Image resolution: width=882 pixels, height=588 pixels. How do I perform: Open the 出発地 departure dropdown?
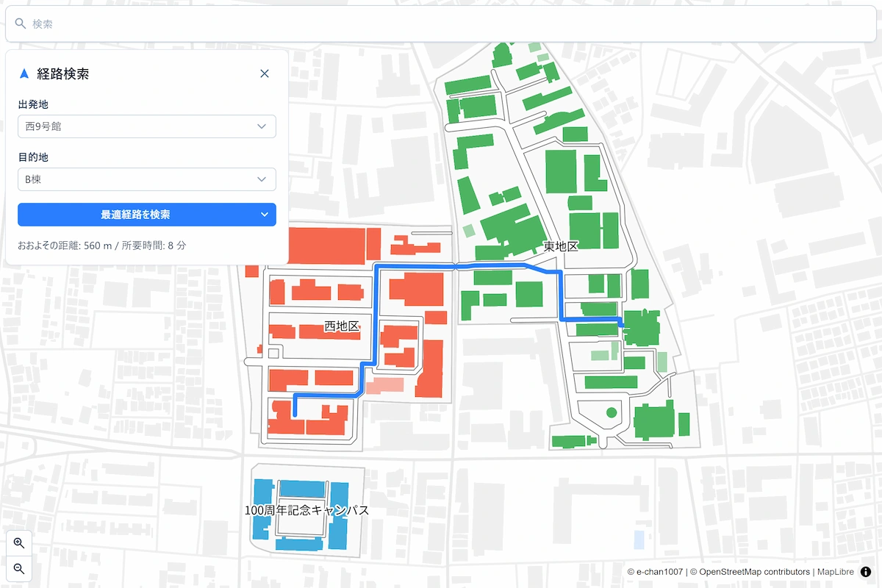pyautogui.click(x=147, y=126)
